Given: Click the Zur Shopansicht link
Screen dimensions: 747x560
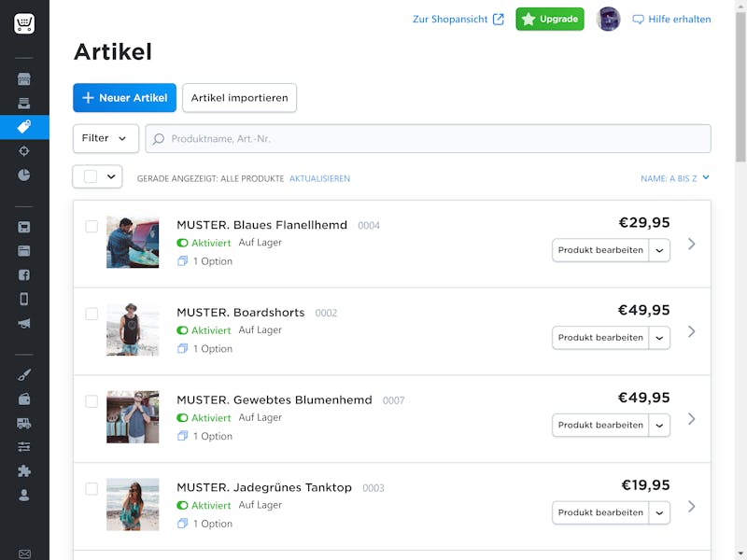Looking at the screenshot, I should coord(458,19).
